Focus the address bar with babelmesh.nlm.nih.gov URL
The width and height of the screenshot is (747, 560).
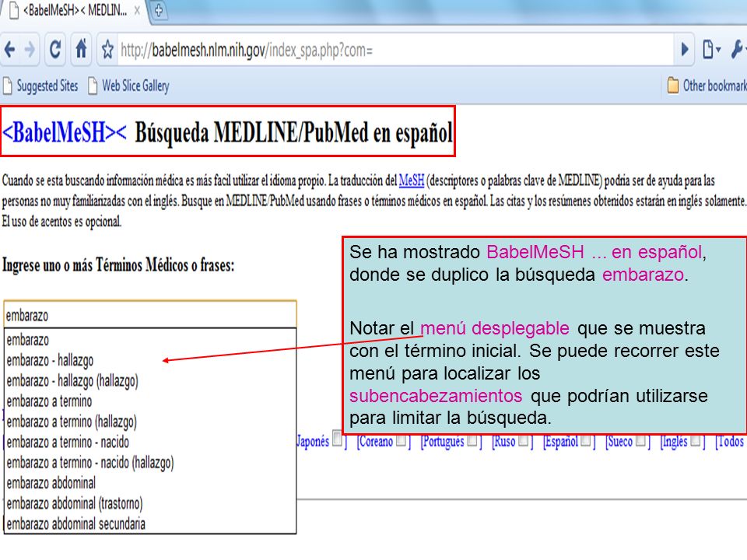click(x=395, y=50)
